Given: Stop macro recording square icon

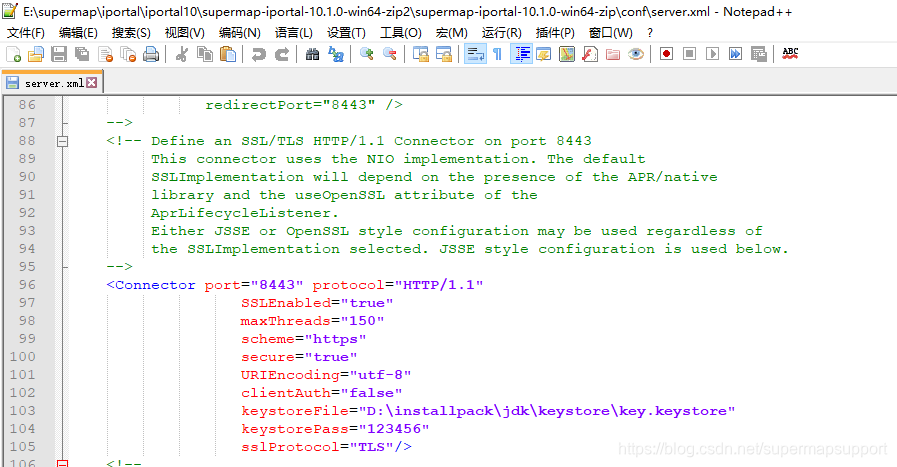Looking at the screenshot, I should pyautogui.click(x=689, y=54).
